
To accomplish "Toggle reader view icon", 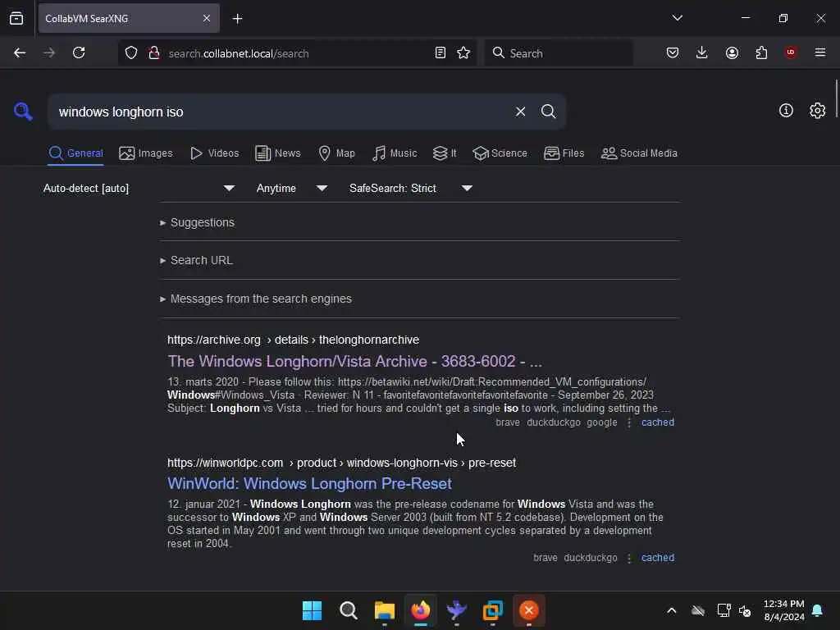I will click(441, 52).
